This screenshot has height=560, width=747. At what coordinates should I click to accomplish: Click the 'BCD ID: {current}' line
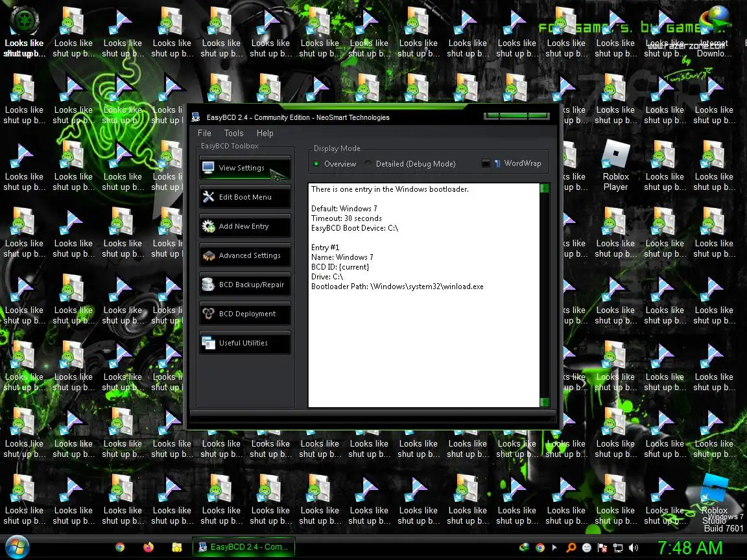(340, 266)
